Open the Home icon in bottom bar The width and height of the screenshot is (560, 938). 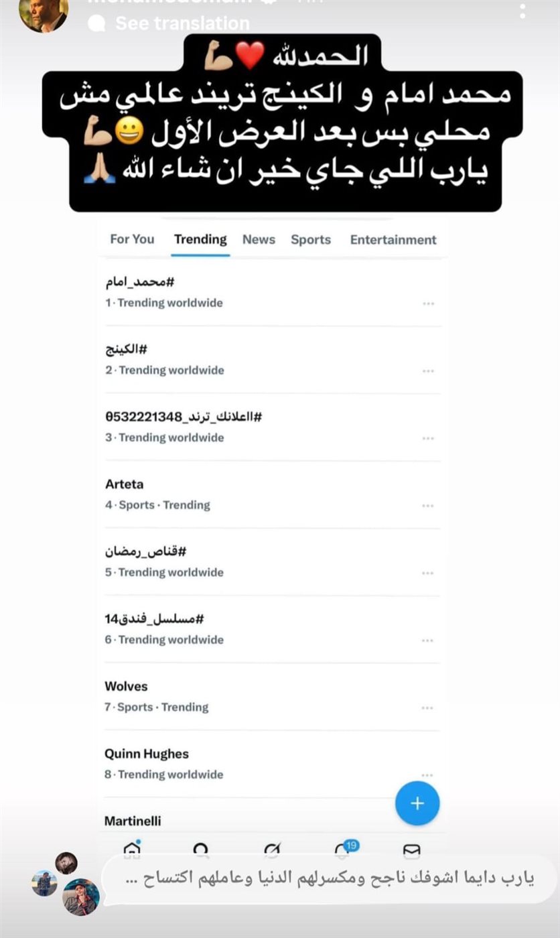click(133, 850)
